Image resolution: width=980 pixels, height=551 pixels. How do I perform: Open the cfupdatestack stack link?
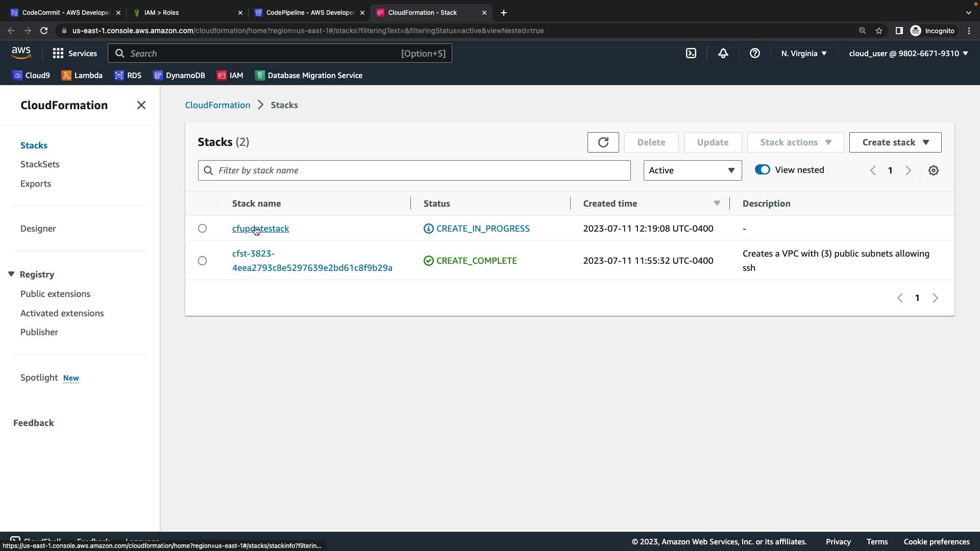(x=260, y=229)
